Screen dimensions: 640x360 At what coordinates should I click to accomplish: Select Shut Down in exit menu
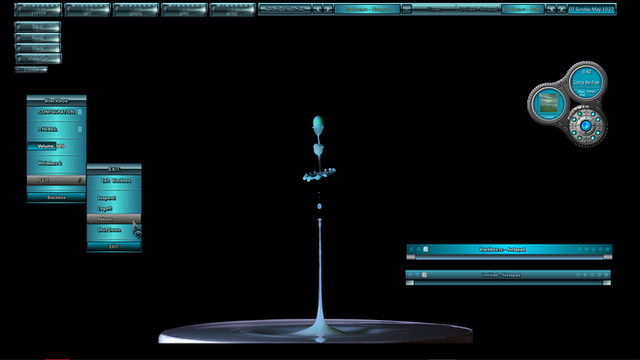pos(114,230)
